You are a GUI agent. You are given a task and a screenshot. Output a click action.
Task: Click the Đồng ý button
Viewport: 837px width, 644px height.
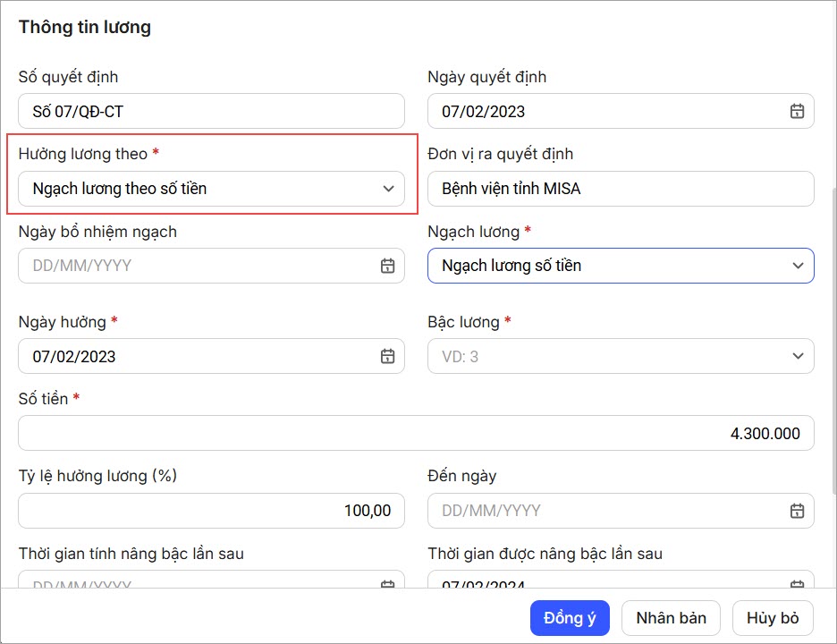pos(570,618)
